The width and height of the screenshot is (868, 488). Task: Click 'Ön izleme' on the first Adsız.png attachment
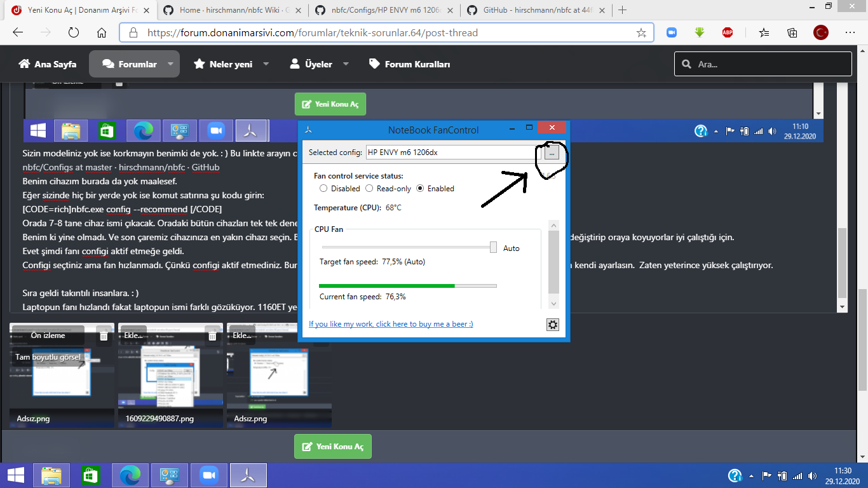coord(49,335)
